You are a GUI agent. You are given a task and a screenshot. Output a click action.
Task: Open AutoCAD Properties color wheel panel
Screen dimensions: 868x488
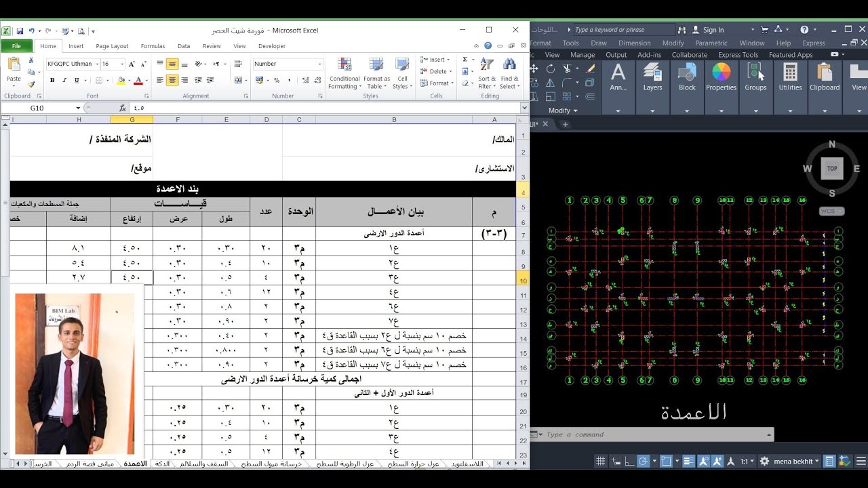tap(721, 77)
